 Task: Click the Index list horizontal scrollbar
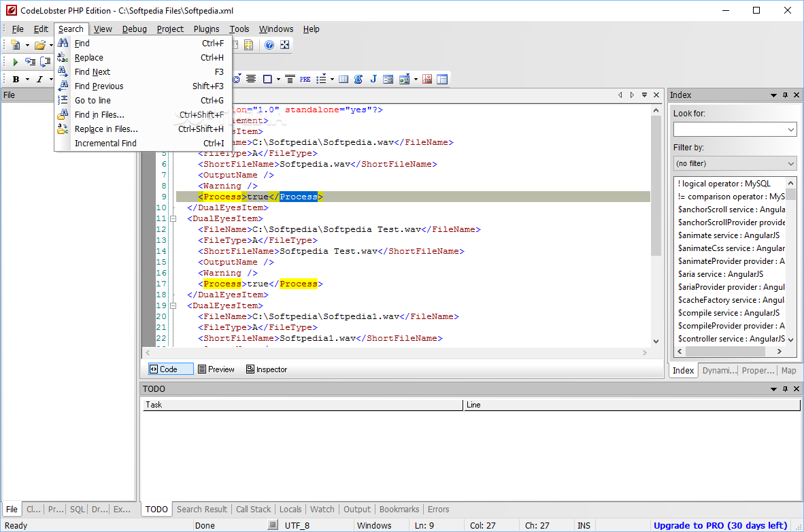coord(729,352)
